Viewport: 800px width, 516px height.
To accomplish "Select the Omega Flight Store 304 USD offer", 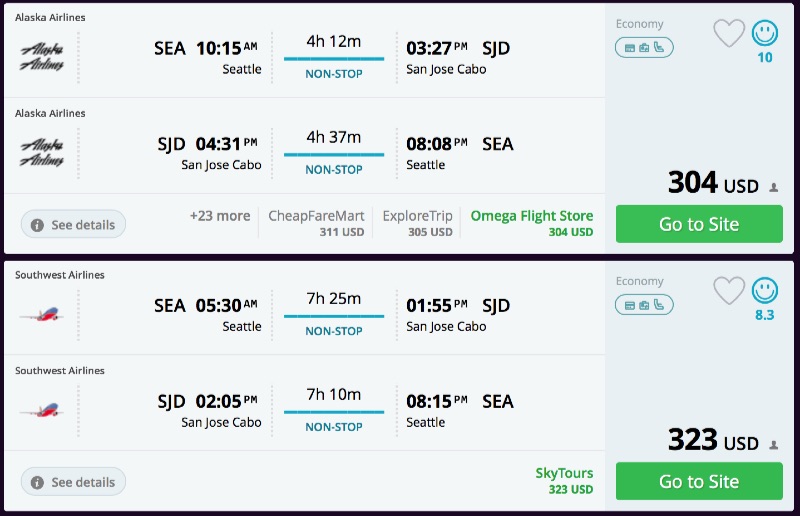I will coord(531,223).
